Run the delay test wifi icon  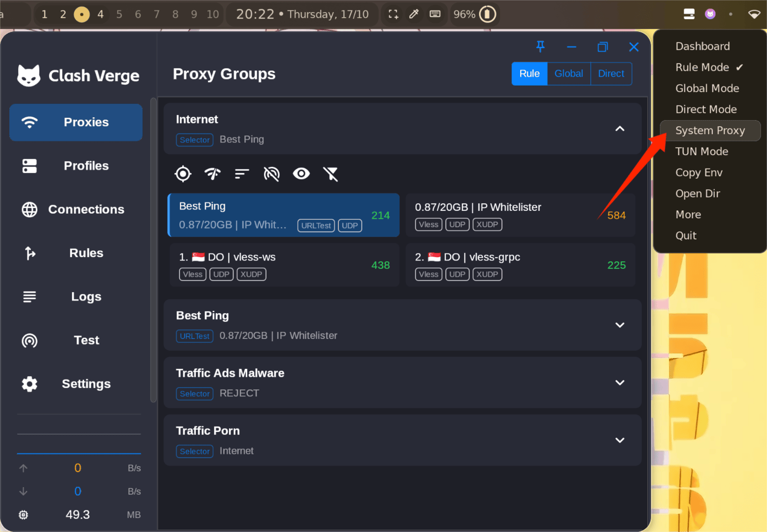(x=212, y=173)
